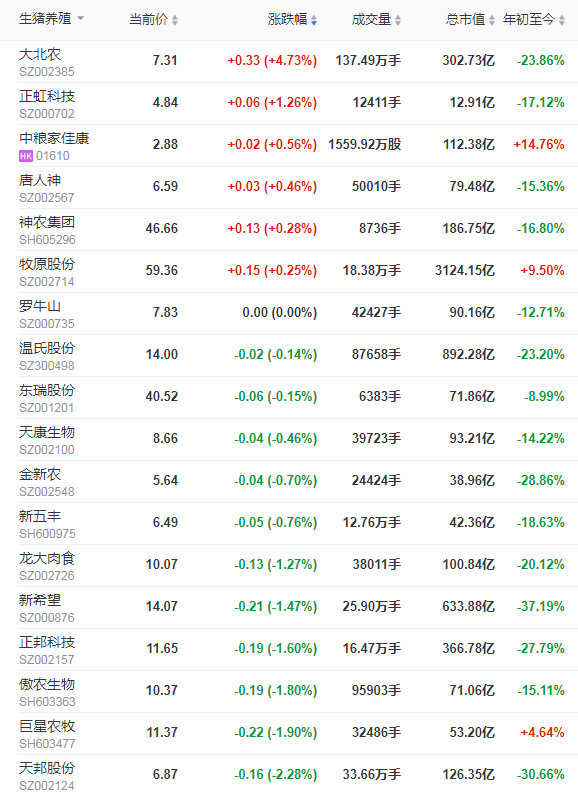Image resolution: width=578 pixels, height=795 pixels.
Task: Select stock code SH600975
Action: 47,534
